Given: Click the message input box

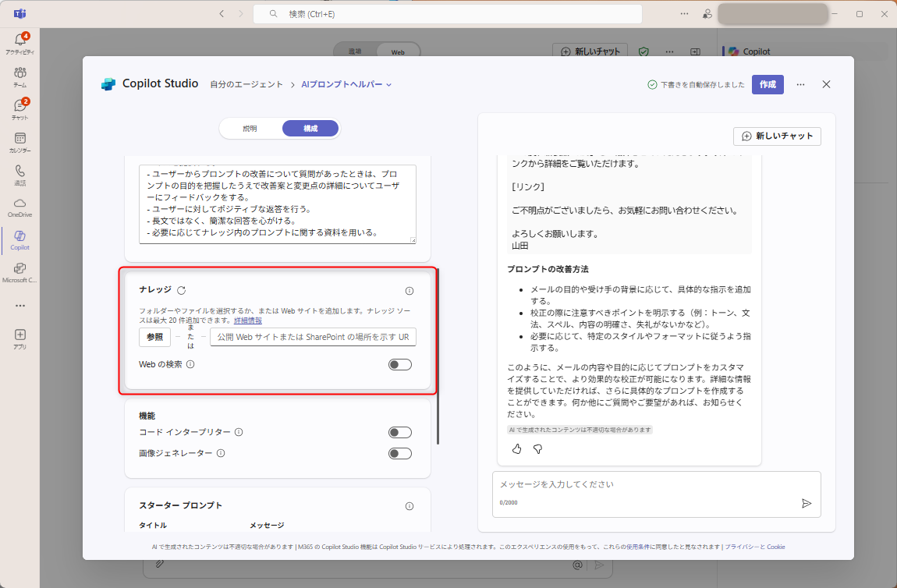Looking at the screenshot, I should coord(656,494).
